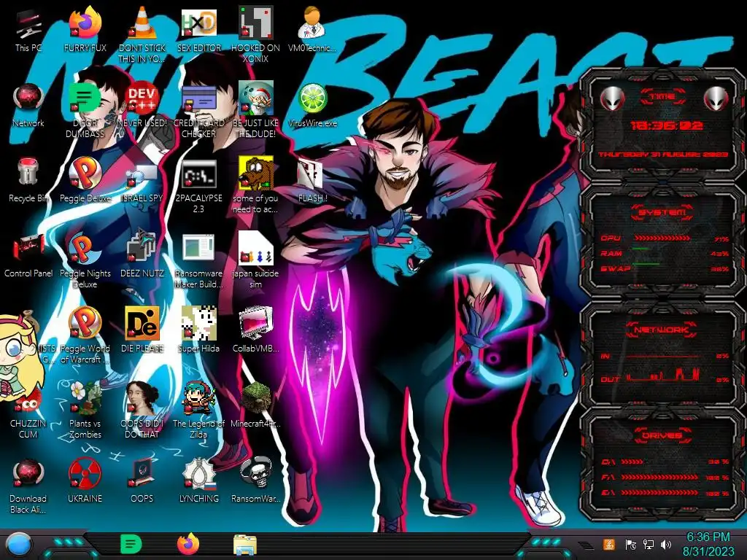Open green chat app in taskbar
Viewport: 747px width, 560px height.
pos(131,544)
